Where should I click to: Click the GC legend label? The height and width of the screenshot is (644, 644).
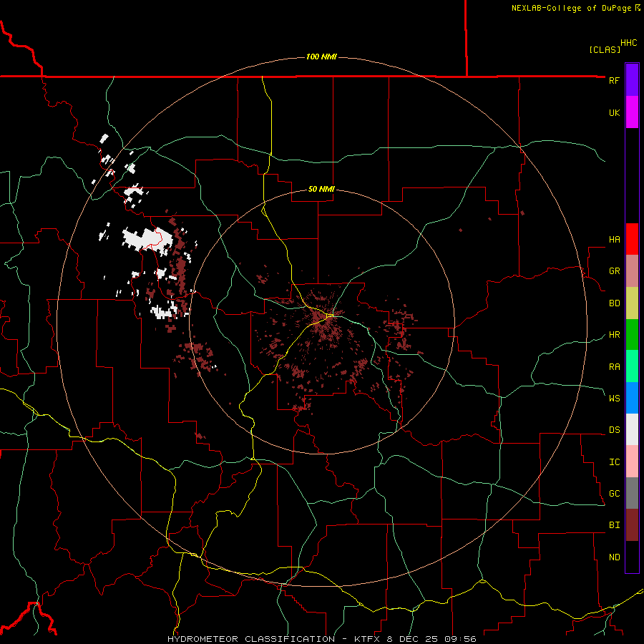point(614,493)
